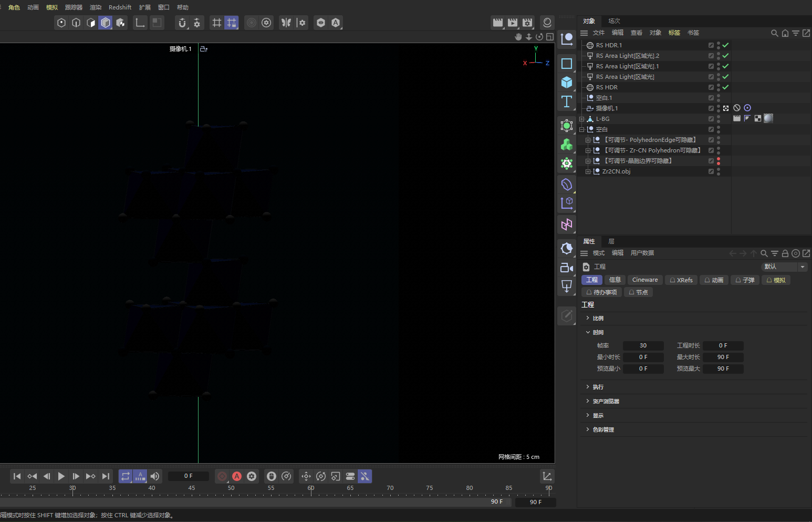Click the viewport rotate icon
Screen dimensions: 812x522
(x=539, y=37)
